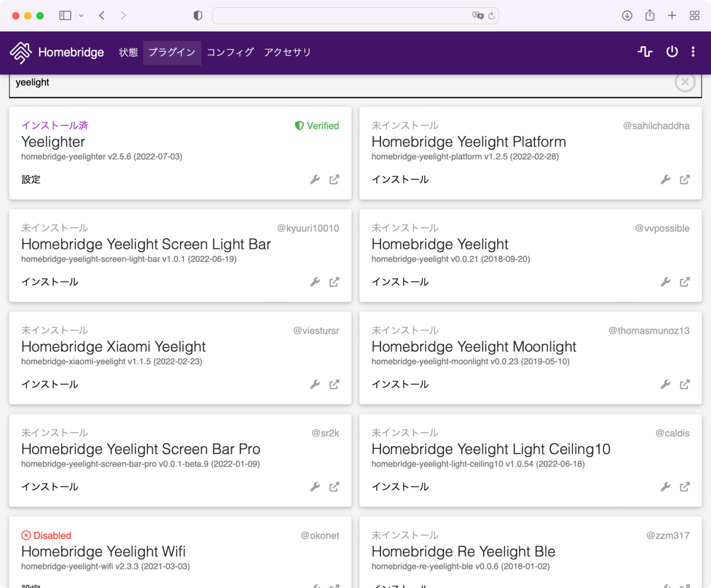
Task: Click author @sr2k
Action: pyautogui.click(x=325, y=433)
